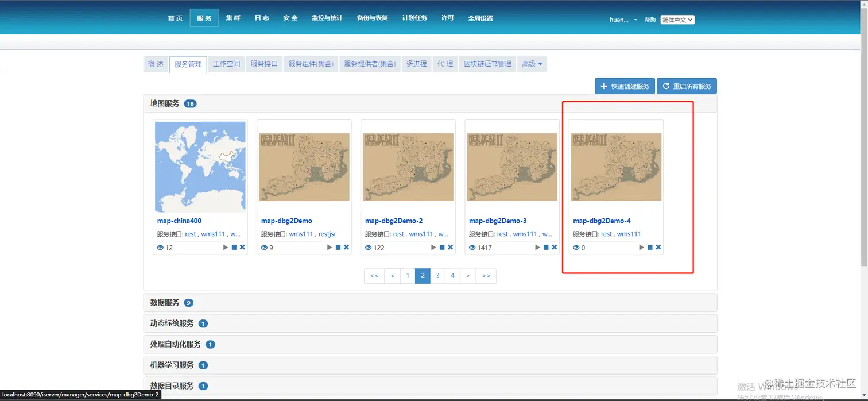Jump to first page with << button
Image resolution: width=868 pixels, height=401 pixels.
(x=374, y=276)
